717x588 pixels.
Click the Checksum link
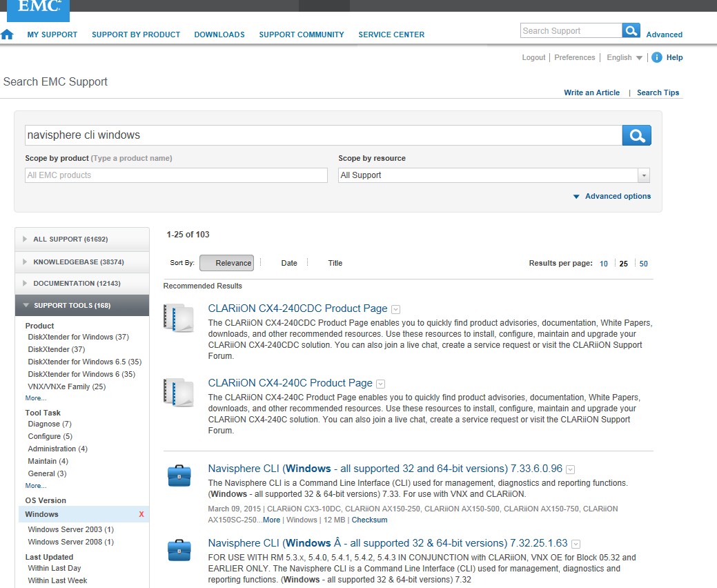click(x=369, y=520)
